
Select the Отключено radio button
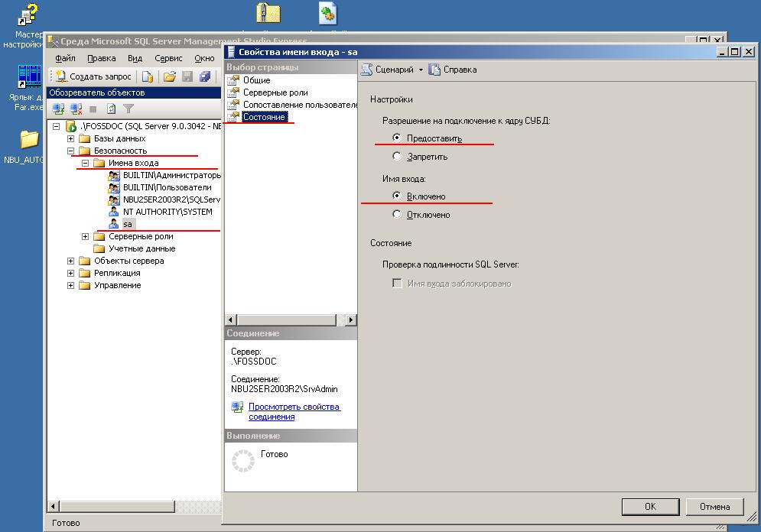coord(396,214)
